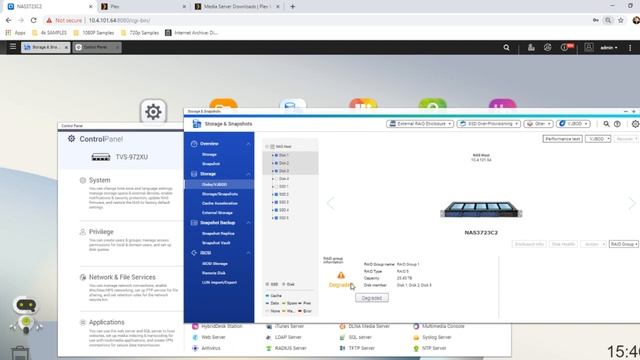Open External Storage in the sidebar
The height and width of the screenshot is (360, 640).
[x=217, y=213]
